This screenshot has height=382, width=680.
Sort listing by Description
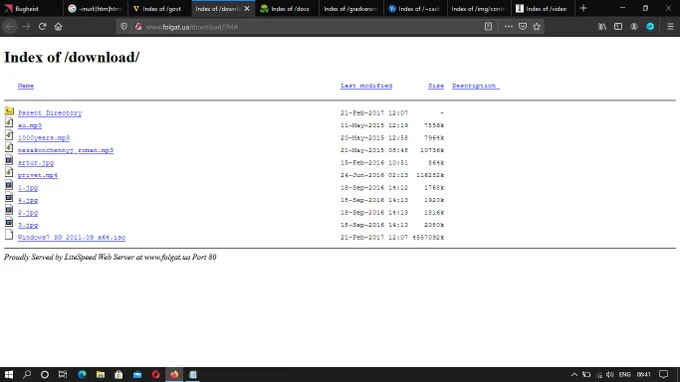[475, 86]
